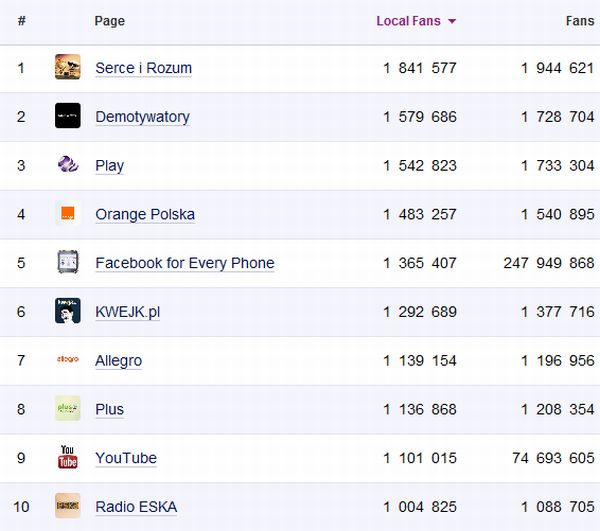This screenshot has height=531, width=600.
Task: Click the Serce i Rozum page icon
Action: [x=68, y=67]
